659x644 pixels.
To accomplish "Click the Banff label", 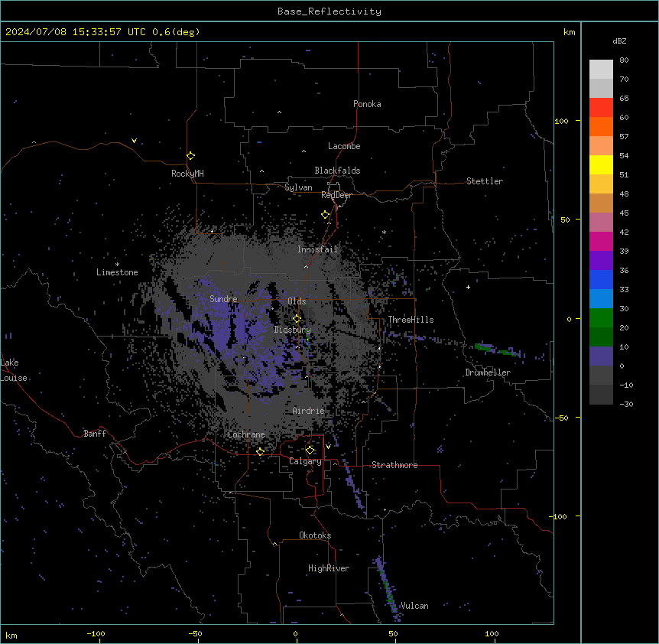I will [x=95, y=434].
